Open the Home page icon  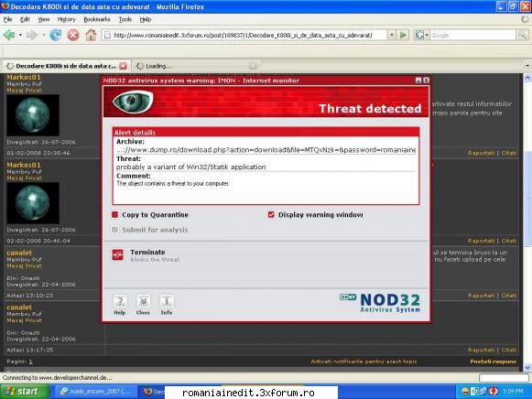point(91,35)
